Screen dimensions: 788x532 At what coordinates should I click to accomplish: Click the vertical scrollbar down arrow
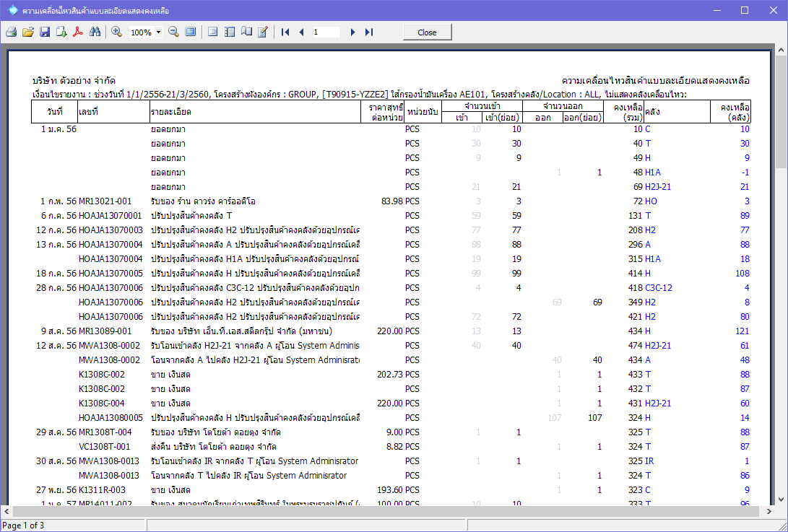click(781, 497)
